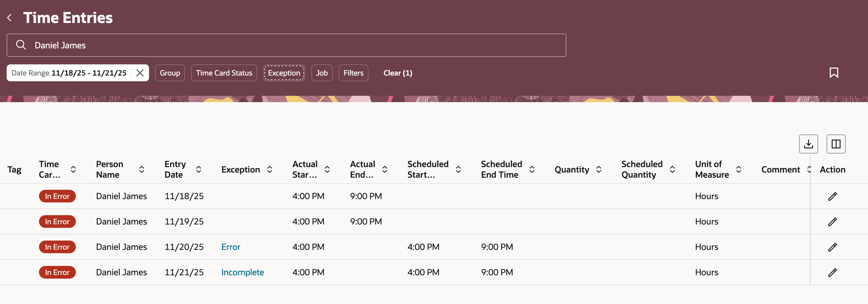The height and width of the screenshot is (304, 868).
Task: Click the bookmark filter icon
Action: click(834, 73)
